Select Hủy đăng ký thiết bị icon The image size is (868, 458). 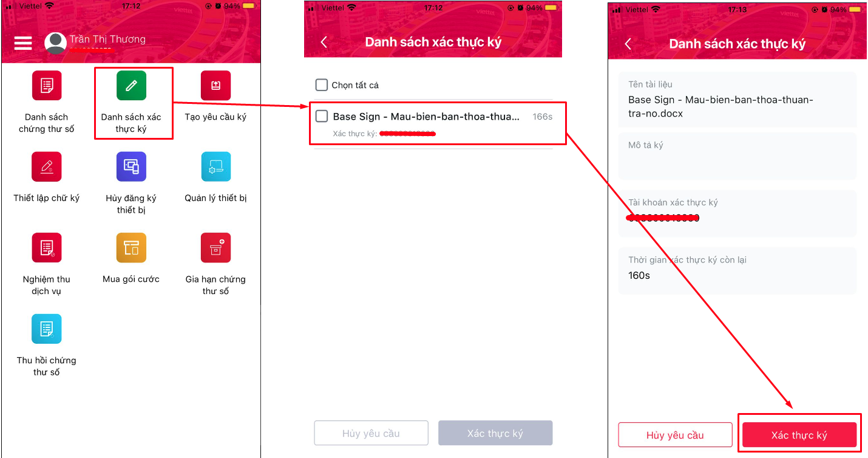[131, 166]
